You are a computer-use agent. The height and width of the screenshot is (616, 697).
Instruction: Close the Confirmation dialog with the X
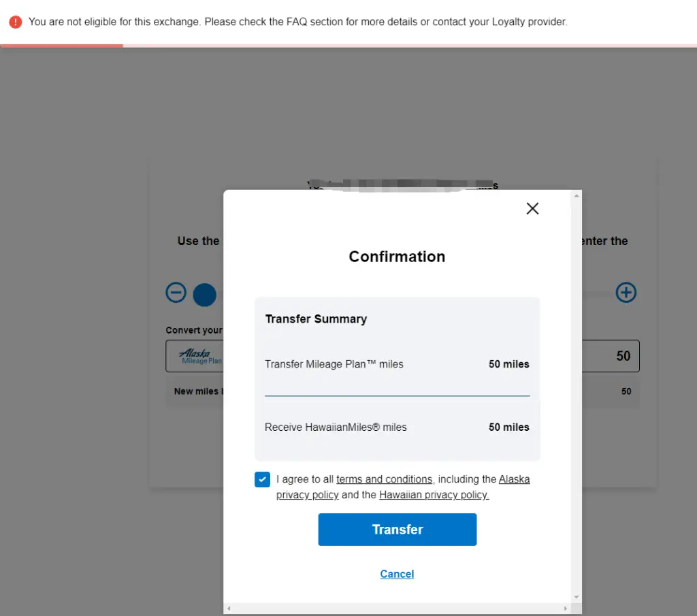pos(532,209)
